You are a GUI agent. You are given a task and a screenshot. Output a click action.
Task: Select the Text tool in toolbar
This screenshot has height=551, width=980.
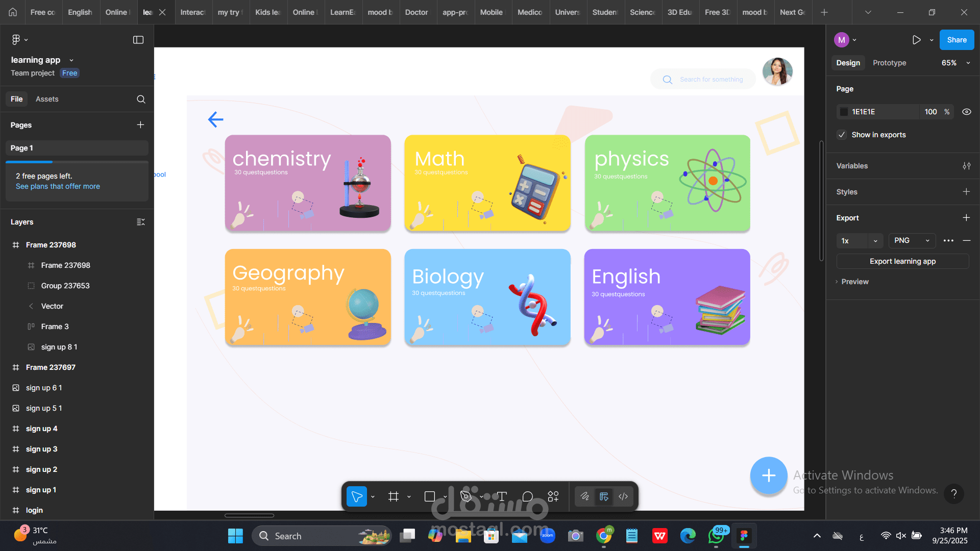pos(502,496)
